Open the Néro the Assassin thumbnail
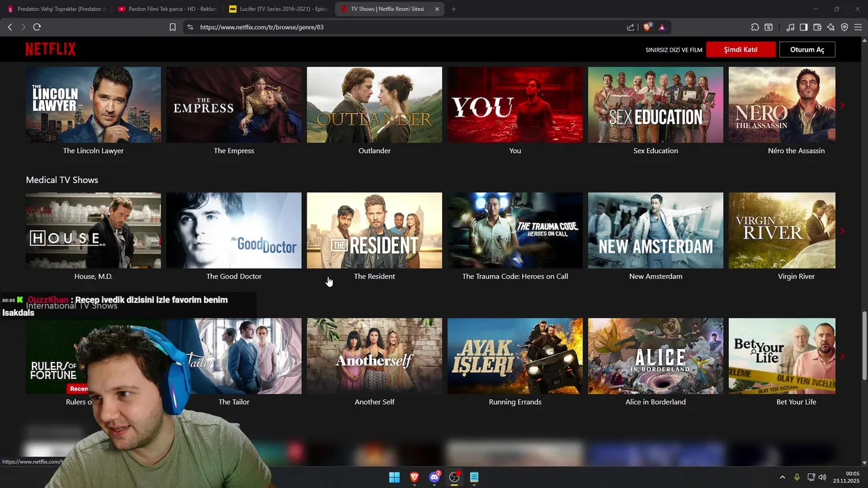This screenshot has width=868, height=488. tap(782, 105)
